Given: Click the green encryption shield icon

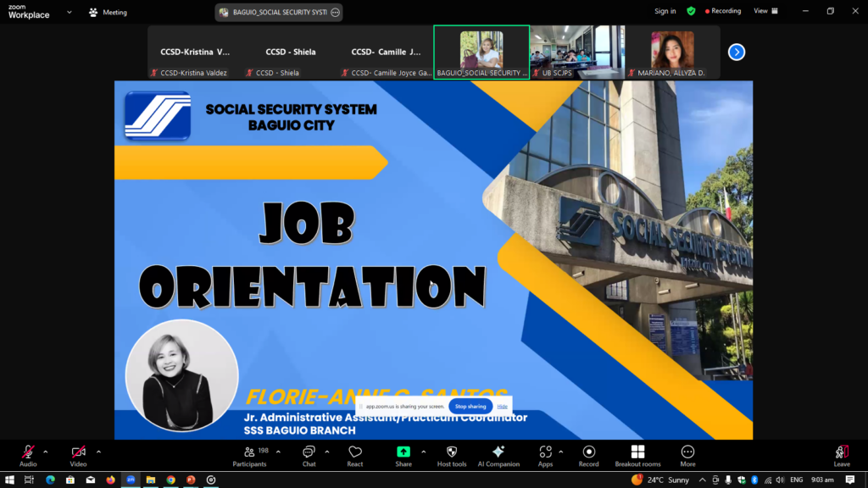Looking at the screenshot, I should [691, 11].
